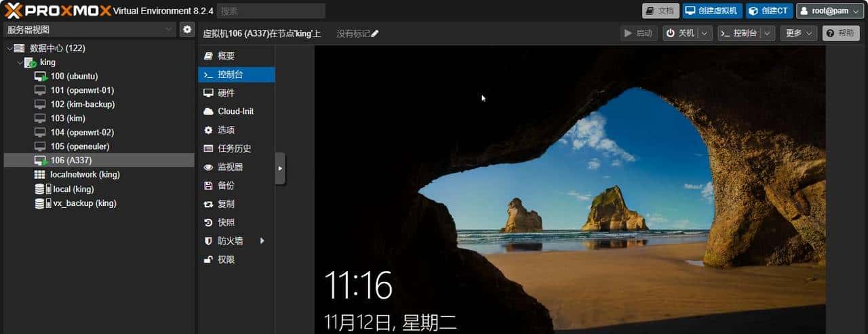This screenshot has height=334, width=868.
Task: Click the Windows lock screen in the console
Action: click(x=570, y=190)
